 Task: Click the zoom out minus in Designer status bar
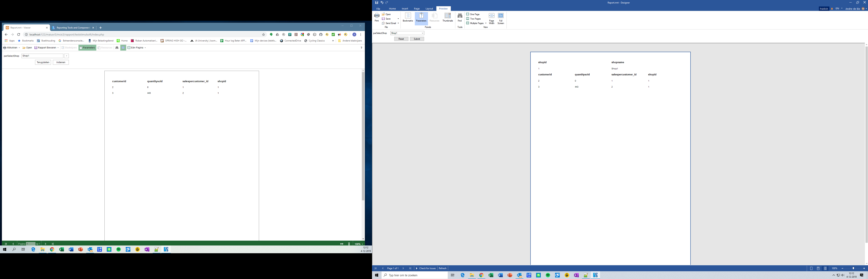click(842, 268)
